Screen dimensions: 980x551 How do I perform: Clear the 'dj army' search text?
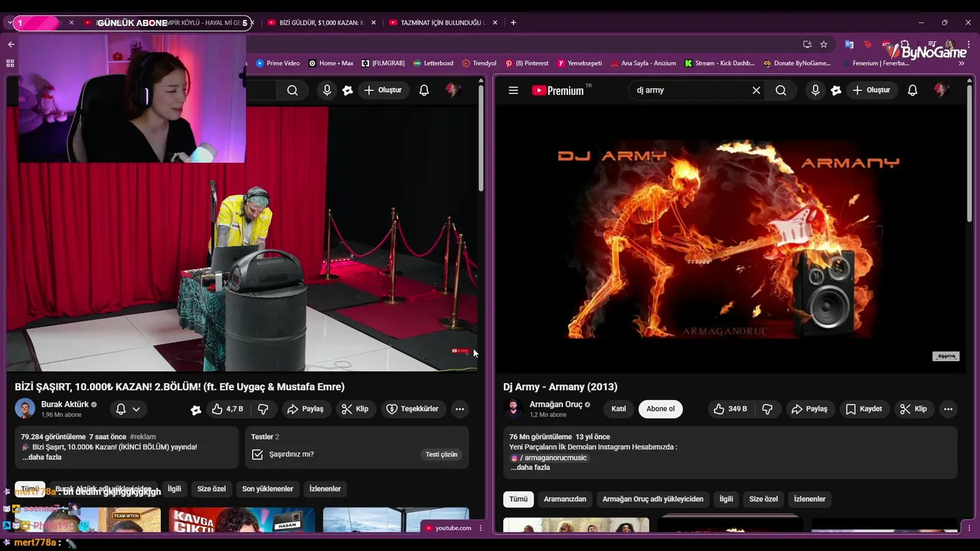pos(756,90)
